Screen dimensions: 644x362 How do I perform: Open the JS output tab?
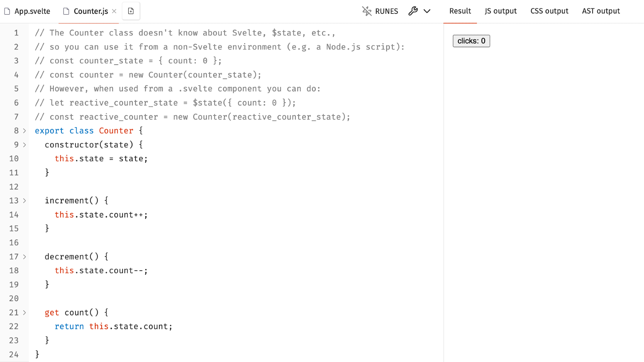pos(500,11)
